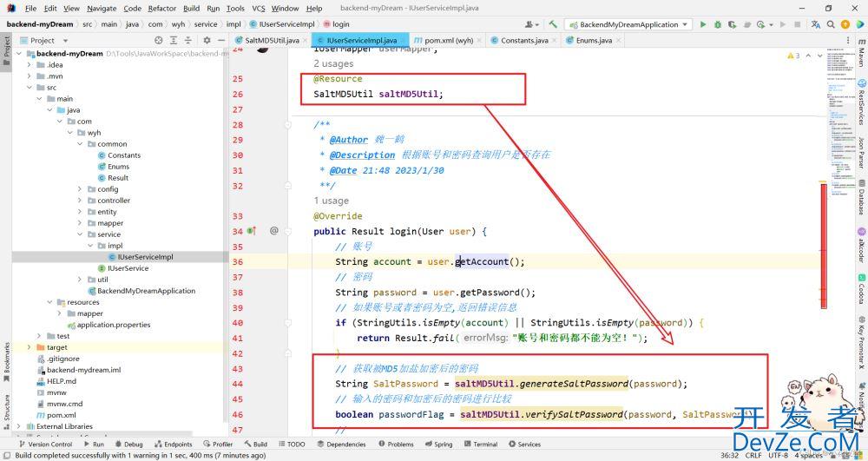Expand the controller package
This screenshot has width=868, height=461.
pyautogui.click(x=80, y=201)
